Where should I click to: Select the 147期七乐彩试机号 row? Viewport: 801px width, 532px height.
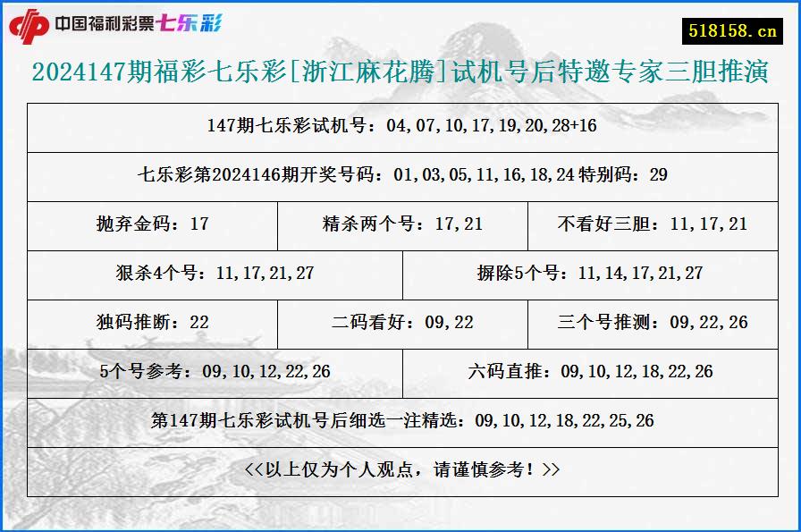click(x=400, y=127)
